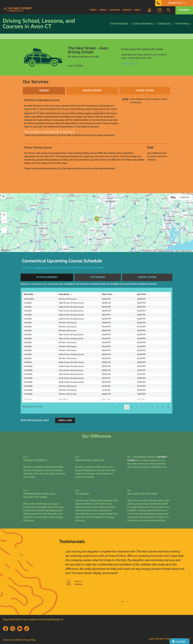Zoom in on the map

pyautogui.click(x=4, y=215)
